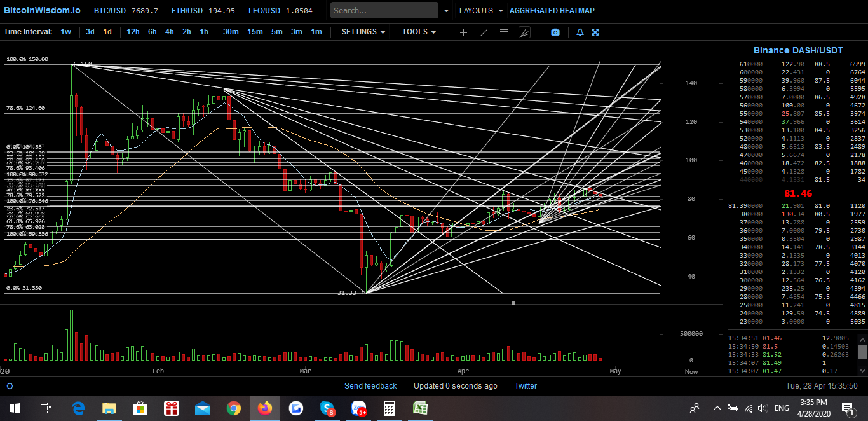Switch chart to 5m interval
The height and width of the screenshot is (421, 868).
click(277, 32)
